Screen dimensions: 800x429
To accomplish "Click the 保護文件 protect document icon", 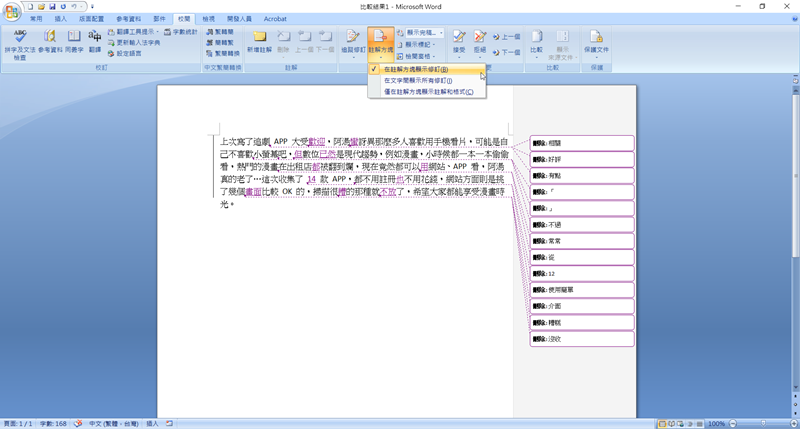I will tap(596, 41).
